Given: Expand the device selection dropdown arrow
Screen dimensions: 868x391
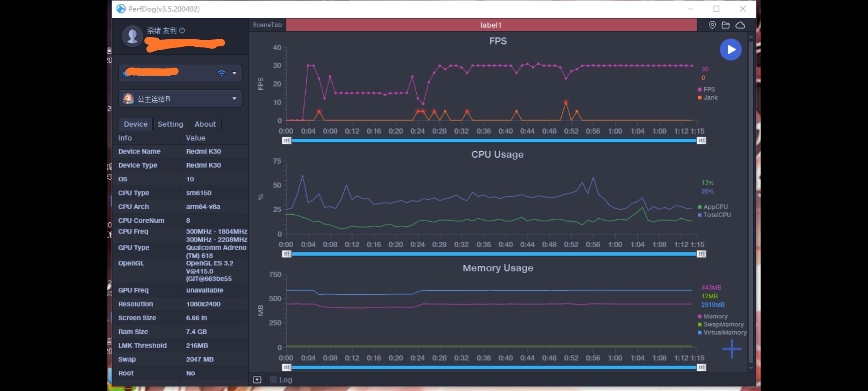Looking at the screenshot, I should point(234,73).
